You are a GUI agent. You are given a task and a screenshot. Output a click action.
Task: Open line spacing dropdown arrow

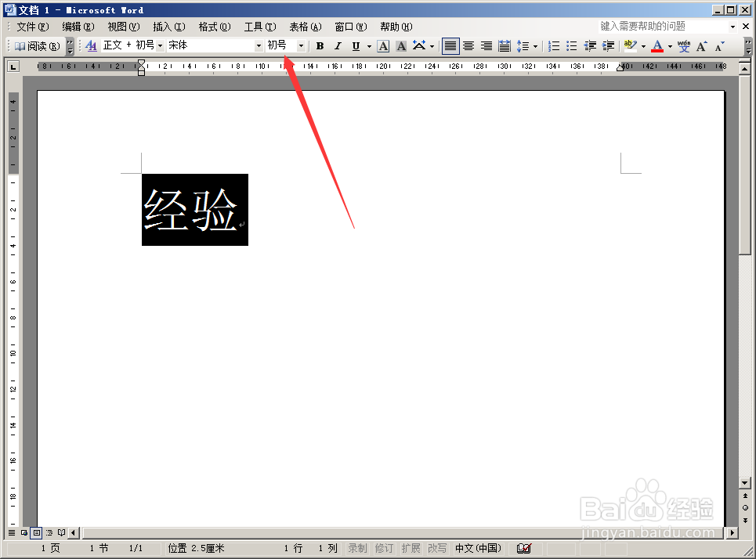[535, 46]
